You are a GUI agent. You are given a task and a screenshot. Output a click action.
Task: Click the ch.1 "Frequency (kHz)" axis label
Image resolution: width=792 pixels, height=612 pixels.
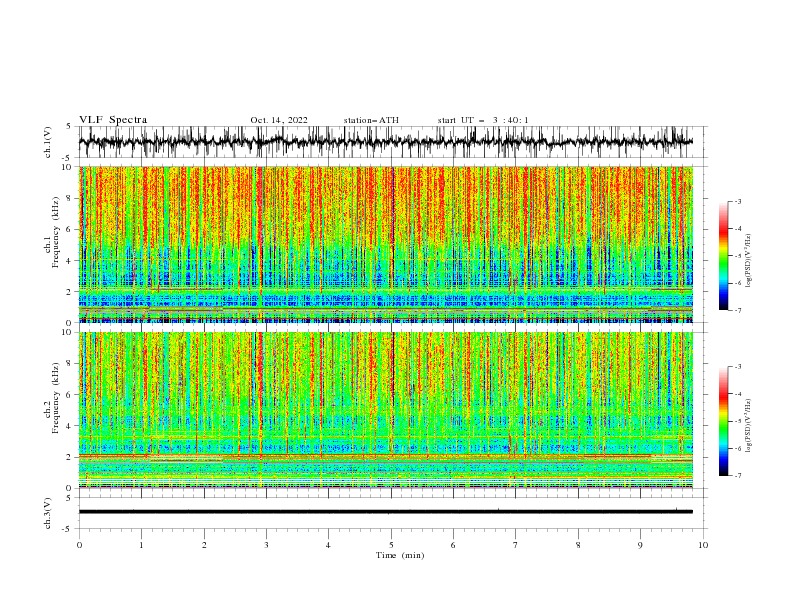tap(56, 232)
